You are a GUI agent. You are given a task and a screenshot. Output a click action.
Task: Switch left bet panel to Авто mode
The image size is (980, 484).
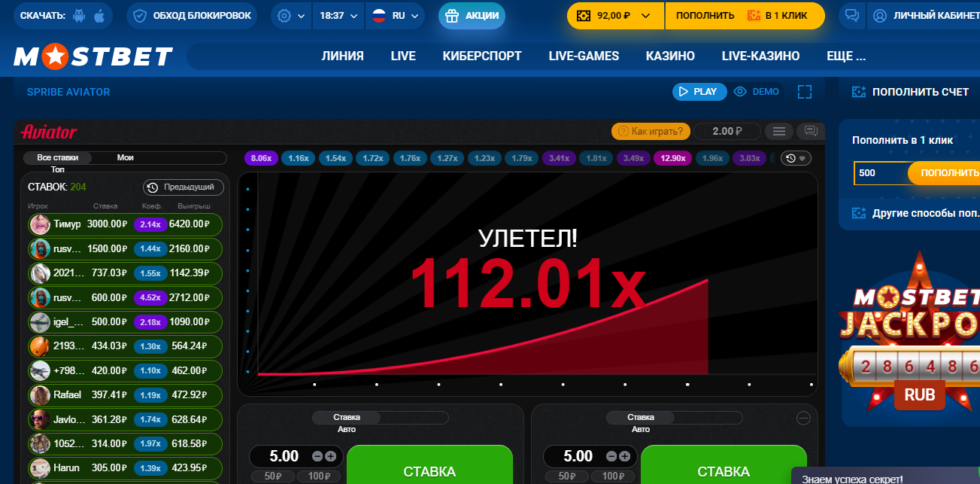[347, 429]
